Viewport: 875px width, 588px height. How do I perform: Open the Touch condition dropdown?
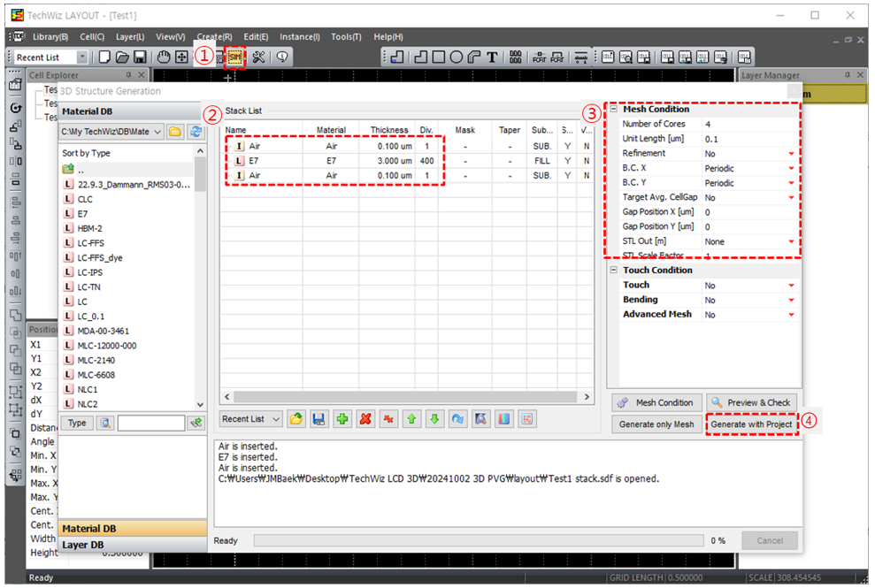point(791,286)
